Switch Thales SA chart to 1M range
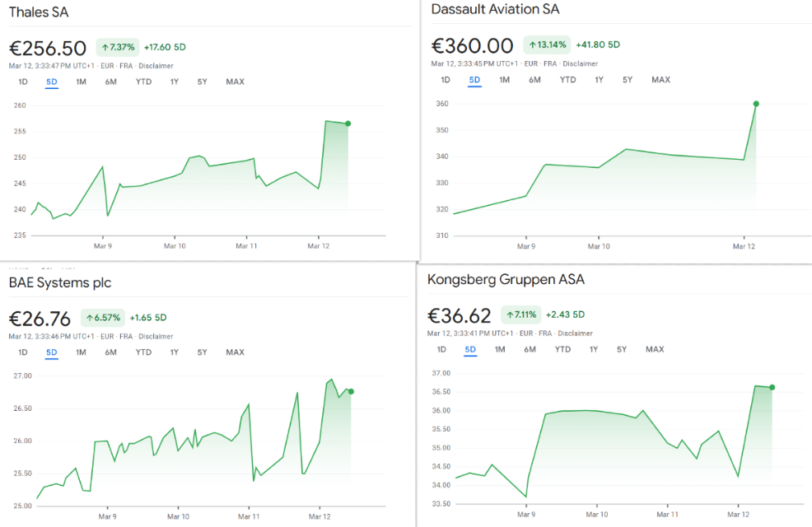Viewport: 812px width, 527px height. tap(81, 82)
